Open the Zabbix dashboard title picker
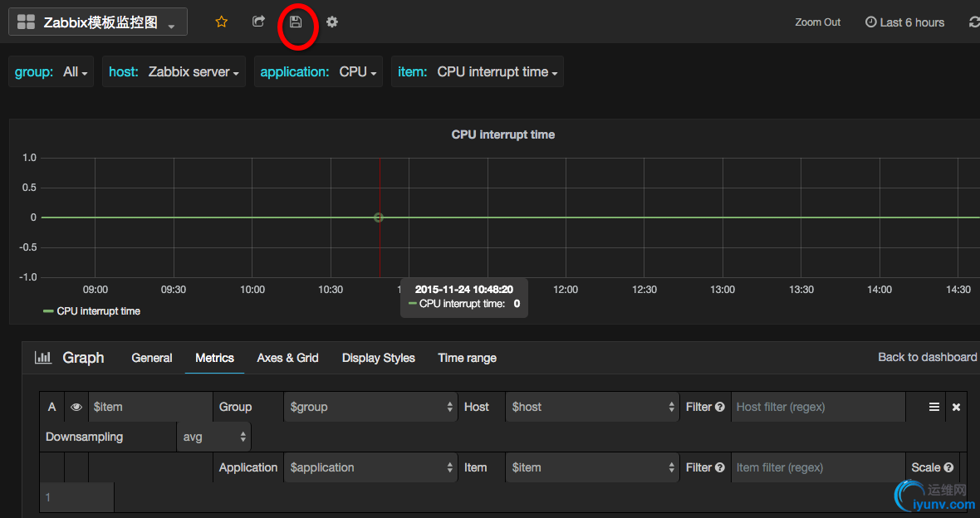Viewport: 980px width, 518px height. [x=98, y=22]
